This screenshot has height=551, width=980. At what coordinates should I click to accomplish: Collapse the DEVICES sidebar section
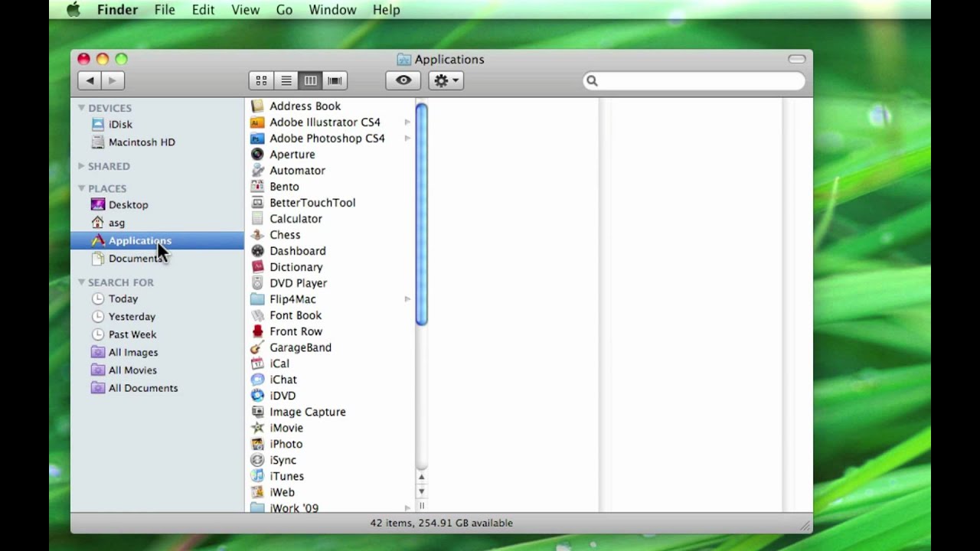[x=81, y=108]
